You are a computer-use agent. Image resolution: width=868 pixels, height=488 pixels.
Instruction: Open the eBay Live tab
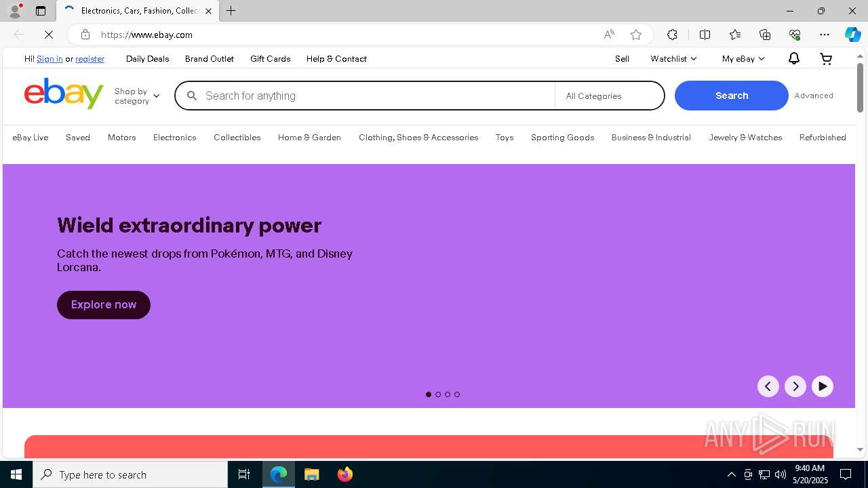point(31,138)
